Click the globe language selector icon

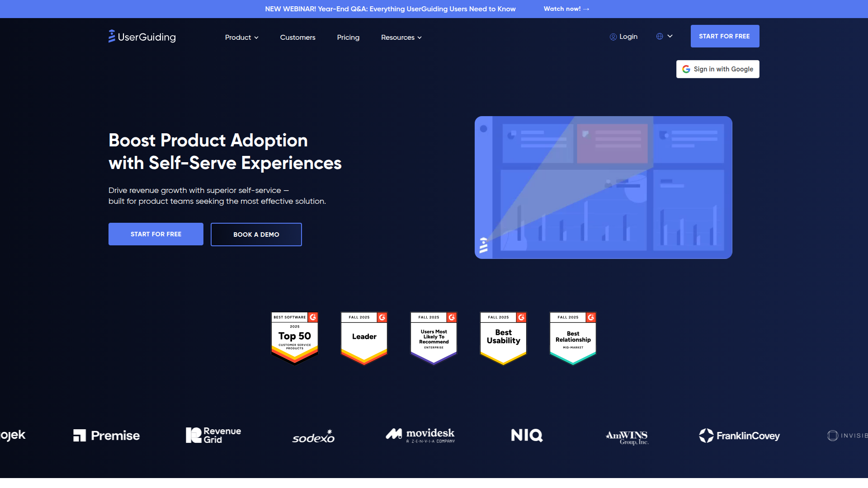point(660,36)
